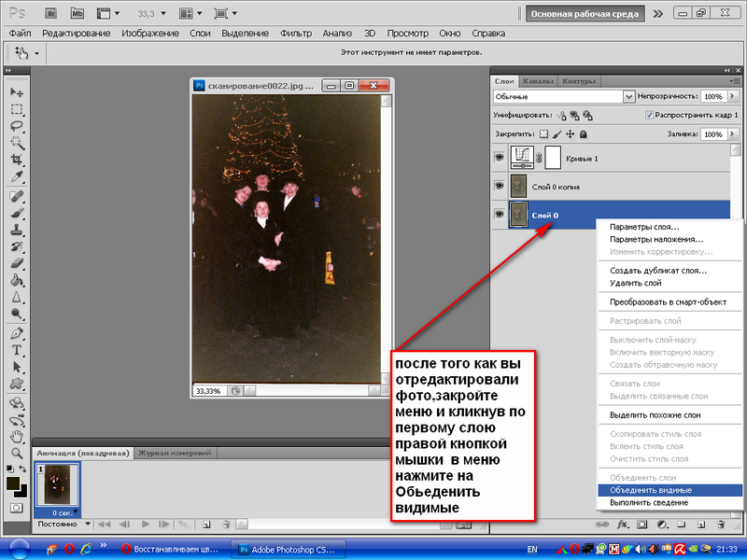The width and height of the screenshot is (747, 560).
Task: Select the Hand tool
Action: click(x=17, y=434)
